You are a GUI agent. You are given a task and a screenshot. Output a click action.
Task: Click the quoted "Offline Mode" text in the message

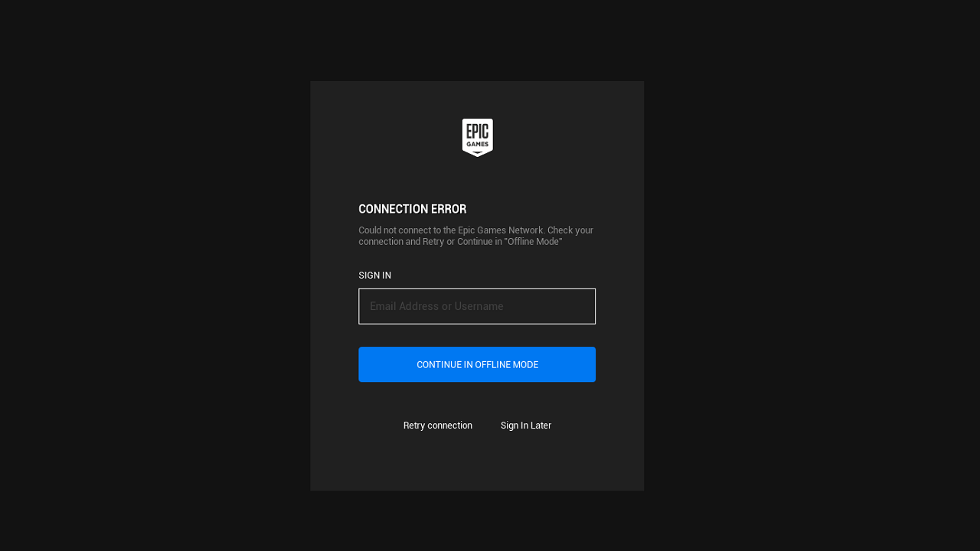tap(533, 242)
